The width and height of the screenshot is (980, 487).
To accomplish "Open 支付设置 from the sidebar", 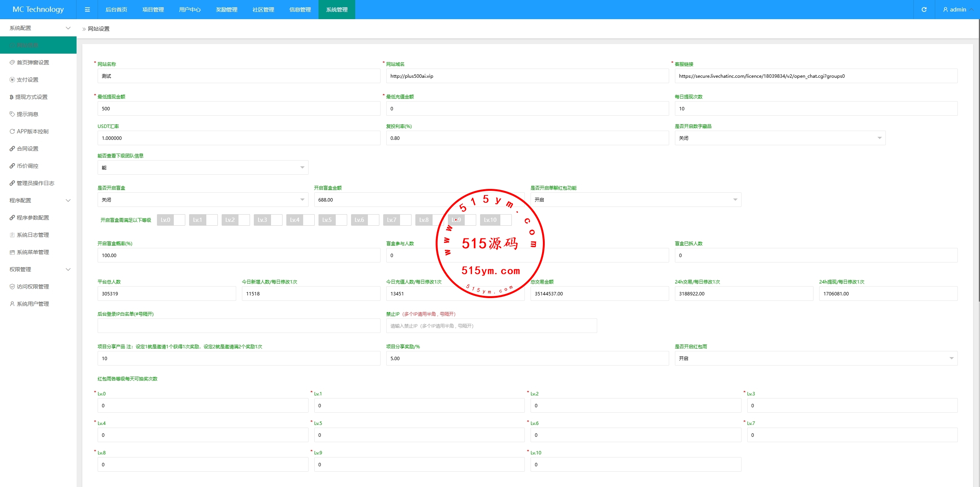I will [28, 80].
